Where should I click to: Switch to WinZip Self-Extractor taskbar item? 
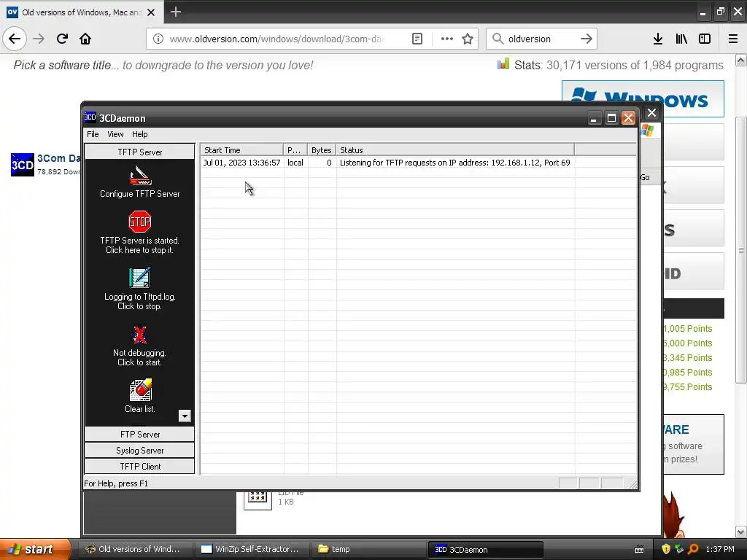(x=251, y=549)
